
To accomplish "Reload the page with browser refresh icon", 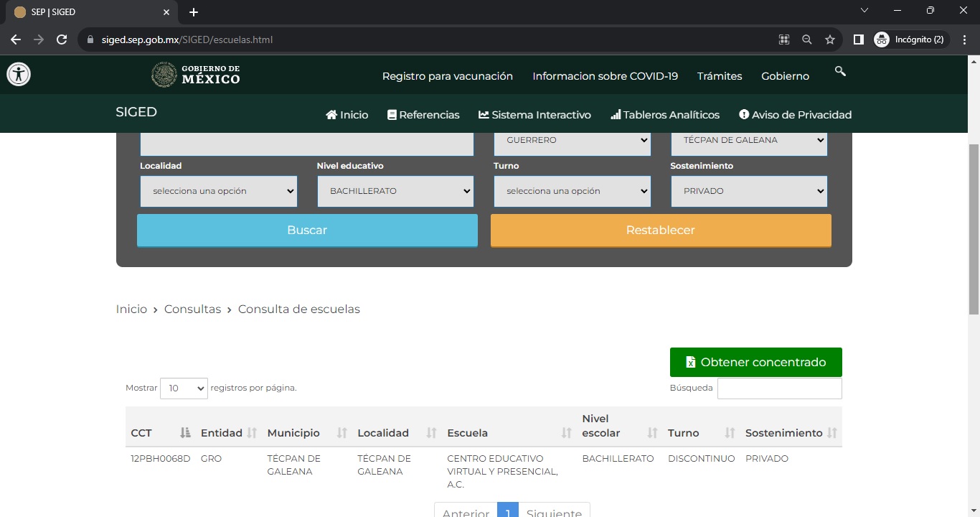I will (x=62, y=39).
